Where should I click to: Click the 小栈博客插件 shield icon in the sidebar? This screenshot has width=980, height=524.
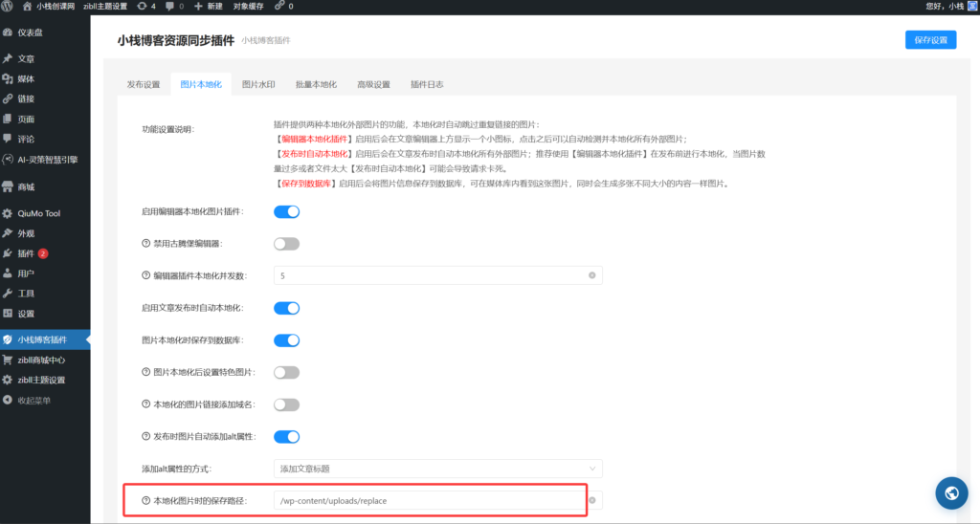pyautogui.click(x=8, y=339)
